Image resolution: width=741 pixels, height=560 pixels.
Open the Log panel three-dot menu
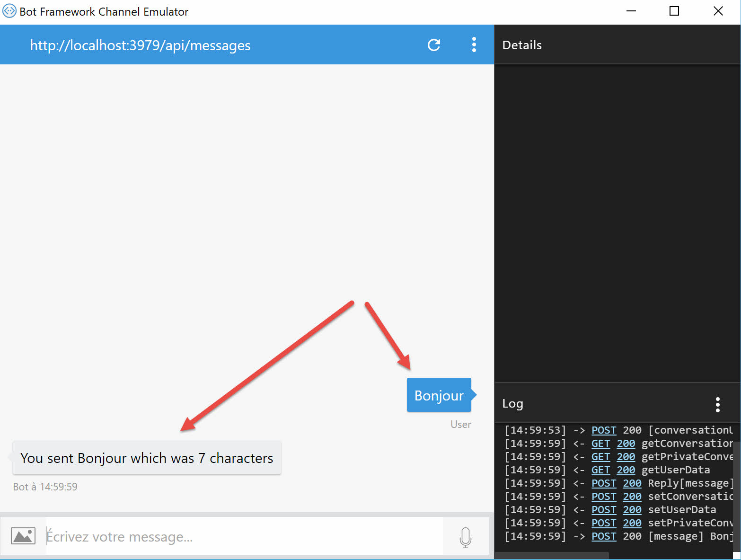pos(718,405)
